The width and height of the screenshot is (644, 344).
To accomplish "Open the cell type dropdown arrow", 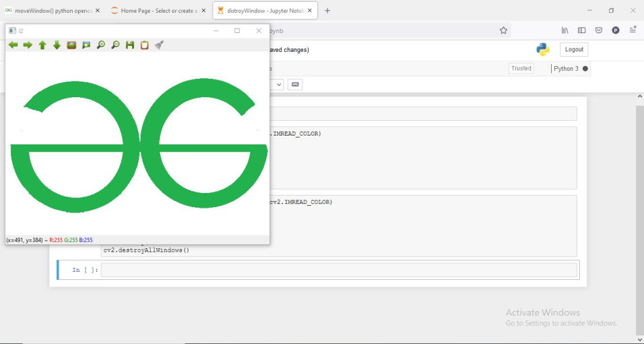I will coord(280,85).
